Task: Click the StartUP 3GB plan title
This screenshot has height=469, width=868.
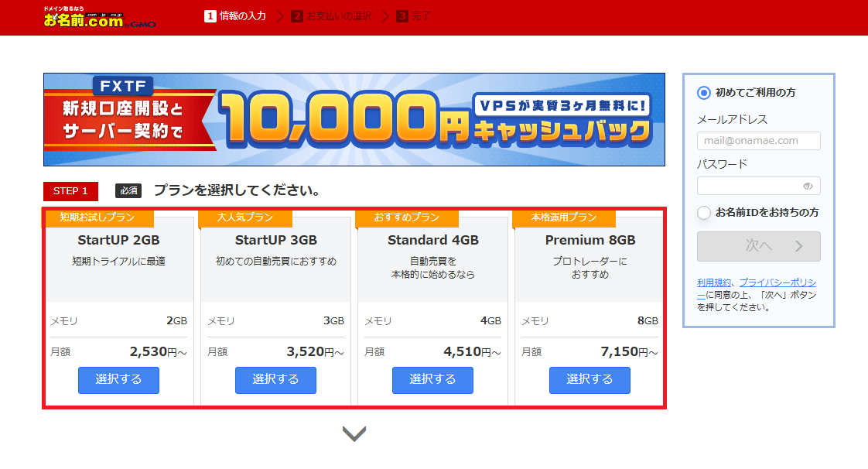Action: (275, 241)
